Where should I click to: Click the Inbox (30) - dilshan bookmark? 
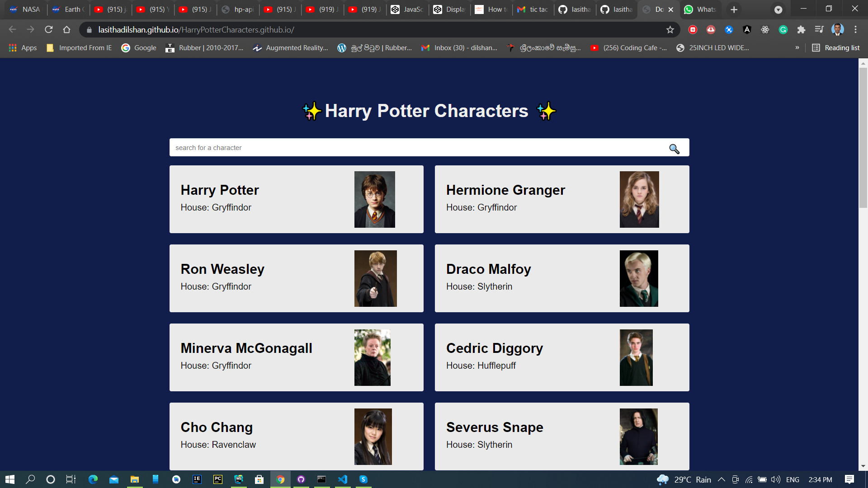(x=458, y=47)
